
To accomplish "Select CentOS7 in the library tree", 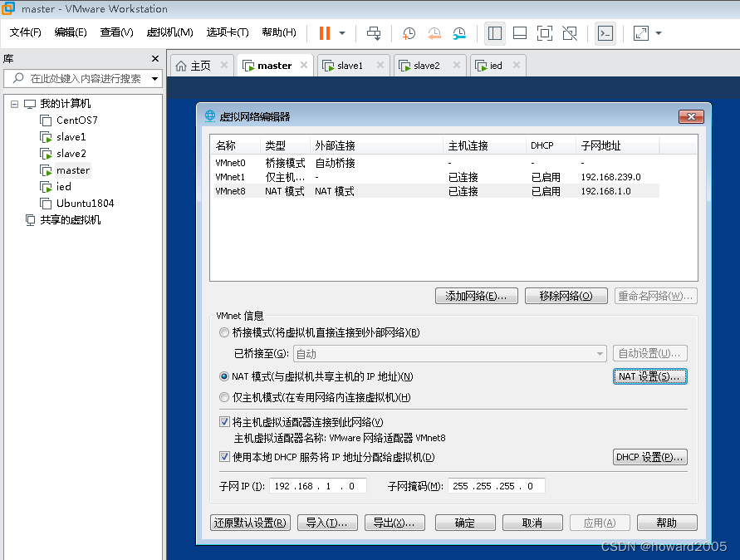I will click(77, 120).
